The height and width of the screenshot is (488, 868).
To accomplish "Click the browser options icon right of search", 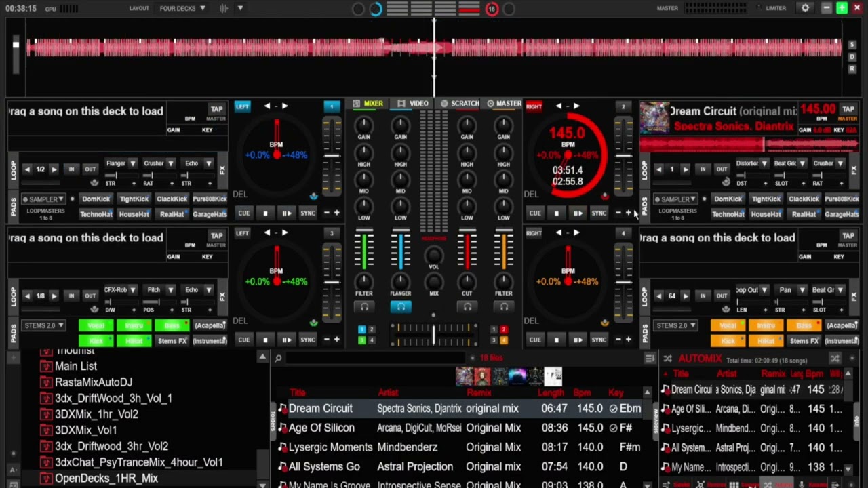I will pos(650,358).
